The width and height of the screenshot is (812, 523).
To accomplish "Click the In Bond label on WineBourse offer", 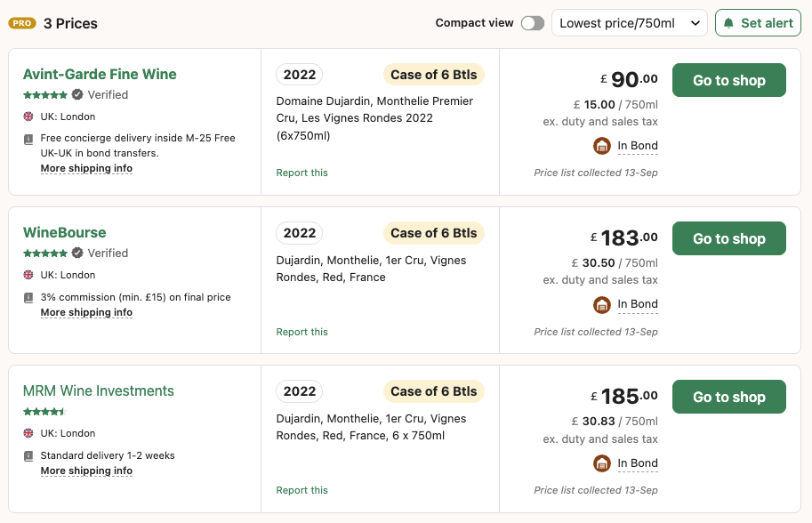I will 638,304.
